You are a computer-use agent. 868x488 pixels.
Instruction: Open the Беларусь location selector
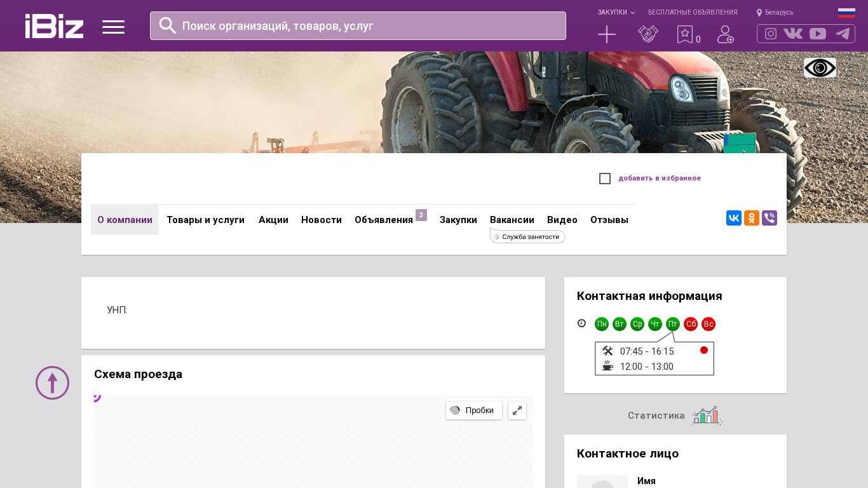775,12
